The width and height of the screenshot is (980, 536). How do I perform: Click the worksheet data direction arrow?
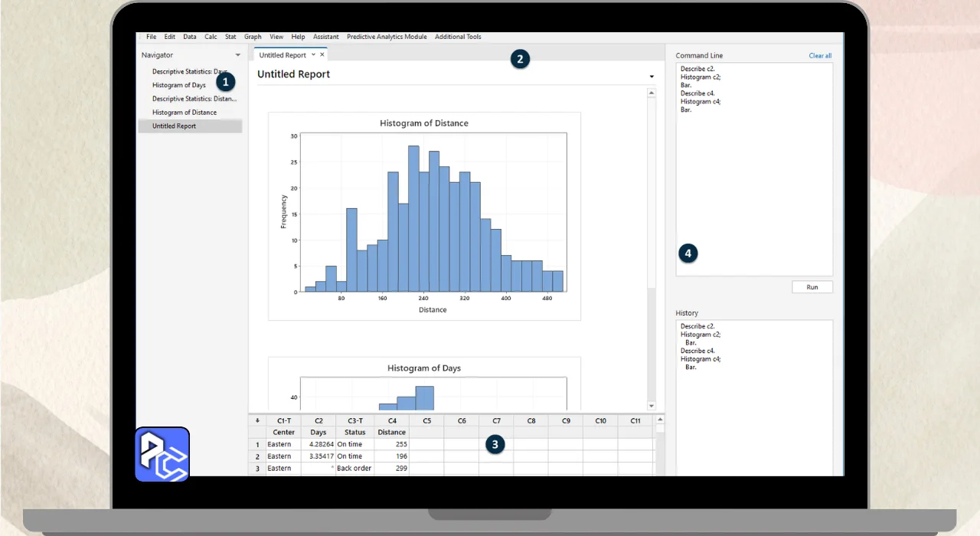coord(257,420)
